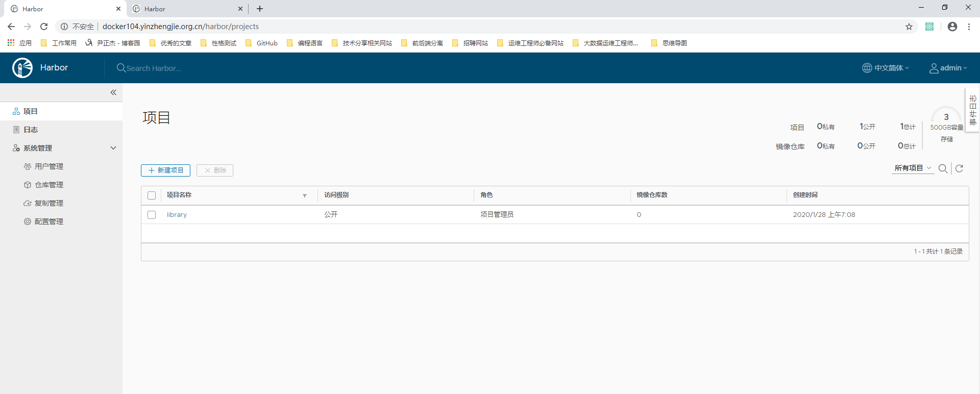This screenshot has width=980, height=394.
Task: Open the 招聘网站 bookmark folder
Action: point(470,43)
